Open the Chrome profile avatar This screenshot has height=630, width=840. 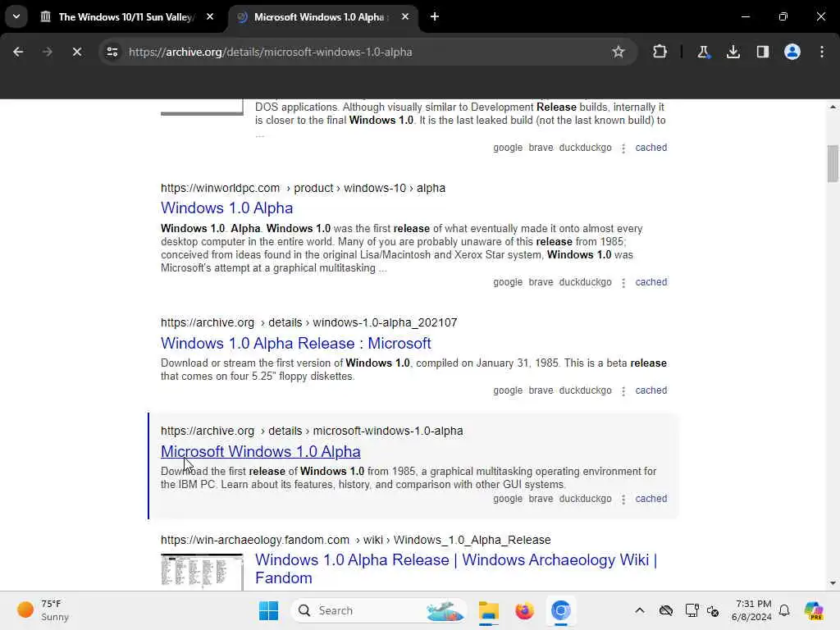(x=792, y=52)
